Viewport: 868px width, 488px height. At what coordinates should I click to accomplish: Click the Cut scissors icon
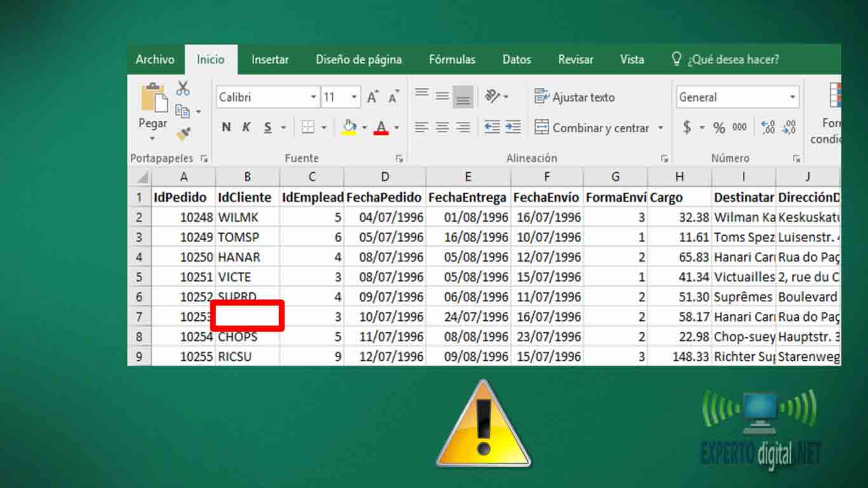pyautogui.click(x=183, y=88)
